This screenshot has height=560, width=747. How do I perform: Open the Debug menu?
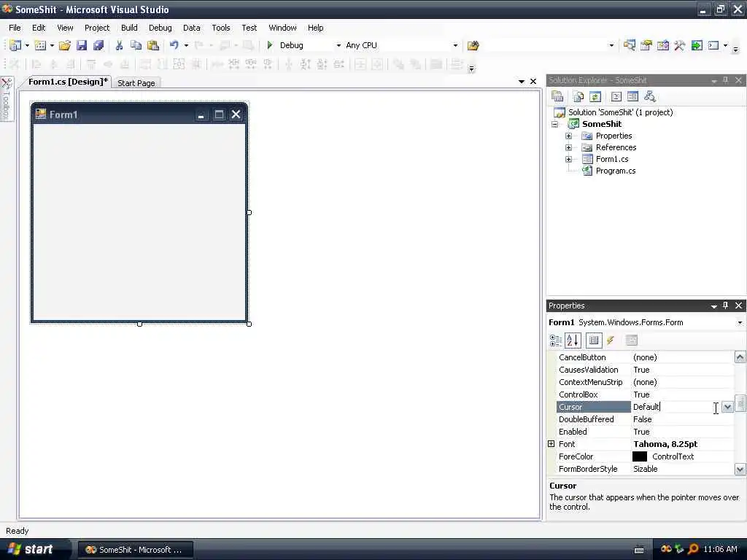click(x=160, y=28)
